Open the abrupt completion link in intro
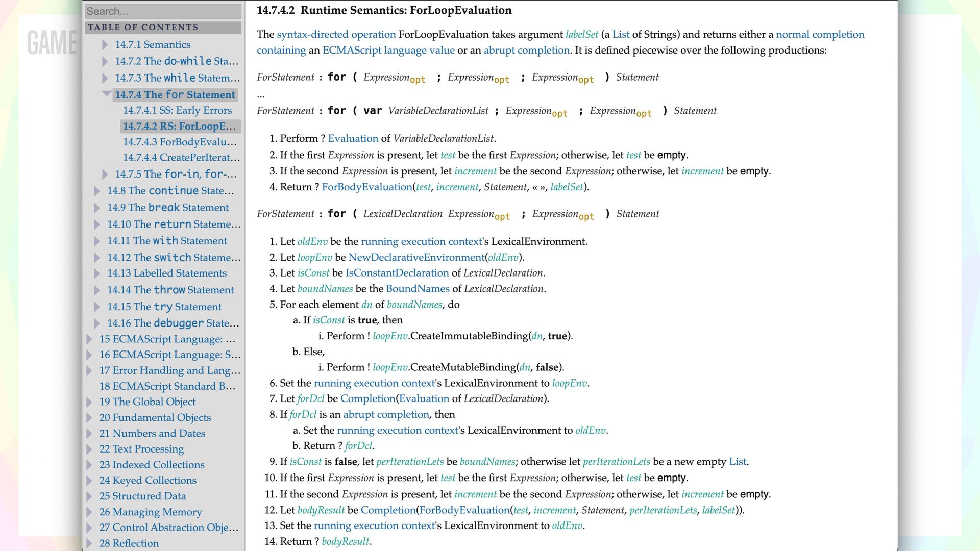The width and height of the screenshot is (980, 551). (526, 50)
